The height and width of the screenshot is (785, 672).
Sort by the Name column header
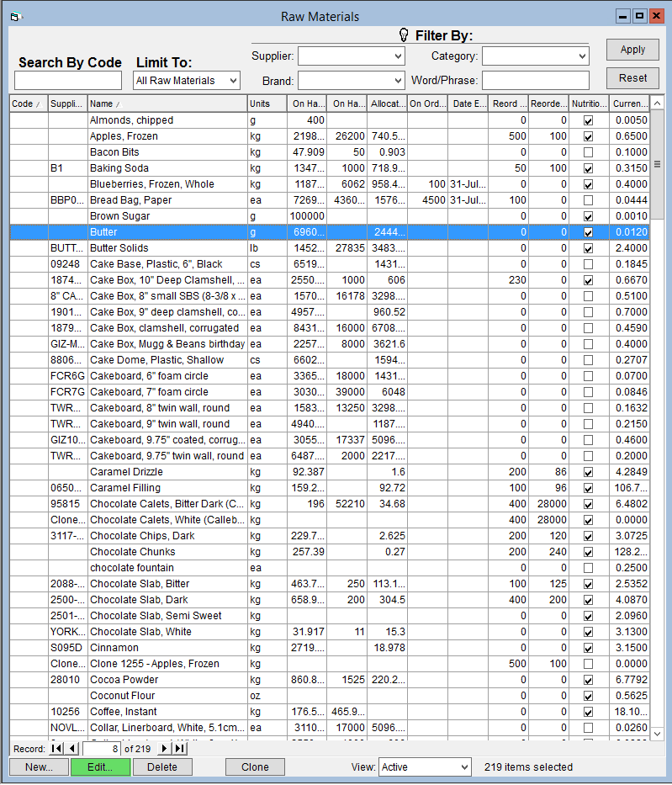167,103
